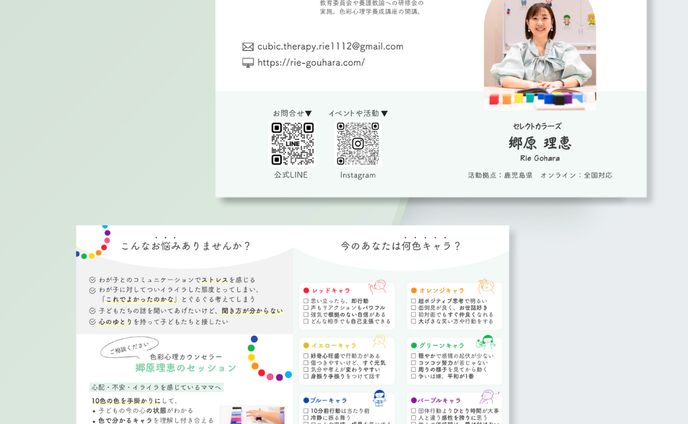
Task: Click the yellow character illustration in イエローキャラ card
Action: point(379,341)
